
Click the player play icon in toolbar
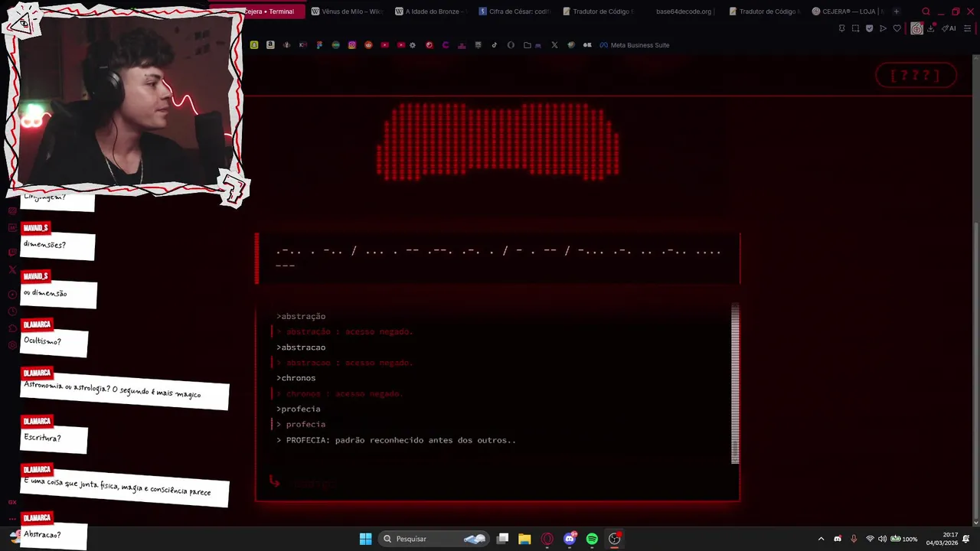point(883,28)
